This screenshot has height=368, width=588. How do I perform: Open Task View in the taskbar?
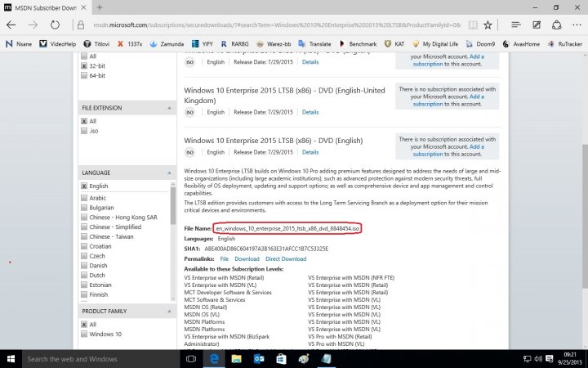coord(191,359)
